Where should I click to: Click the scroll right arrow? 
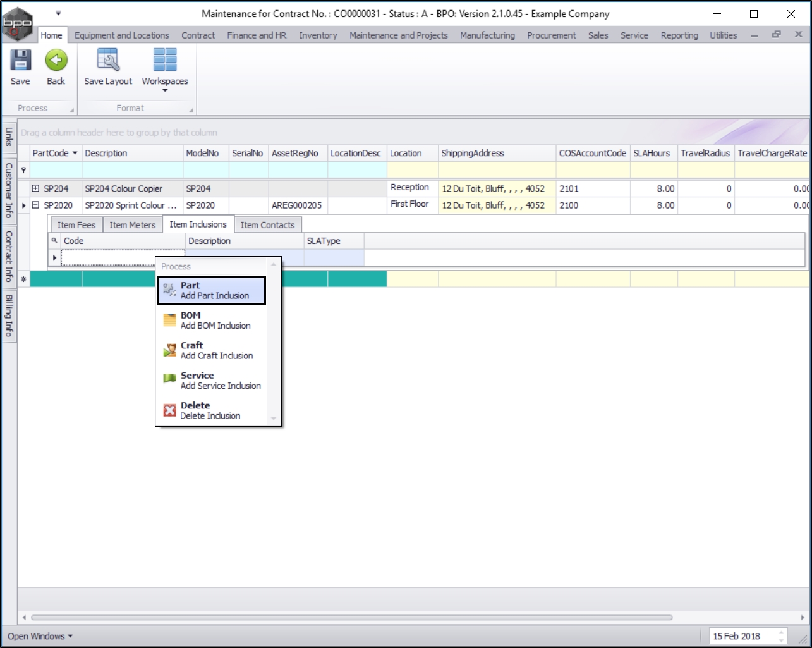tap(803, 617)
